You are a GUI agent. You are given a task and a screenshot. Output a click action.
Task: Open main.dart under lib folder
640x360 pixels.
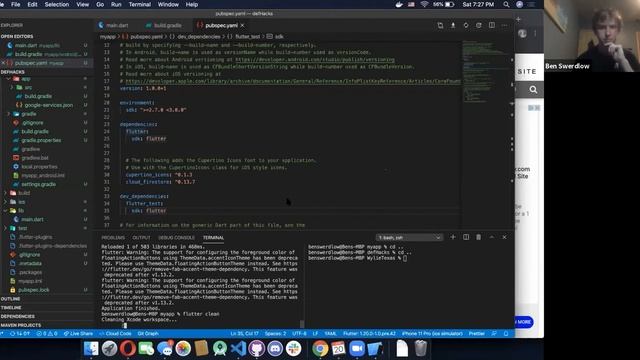coord(32,219)
